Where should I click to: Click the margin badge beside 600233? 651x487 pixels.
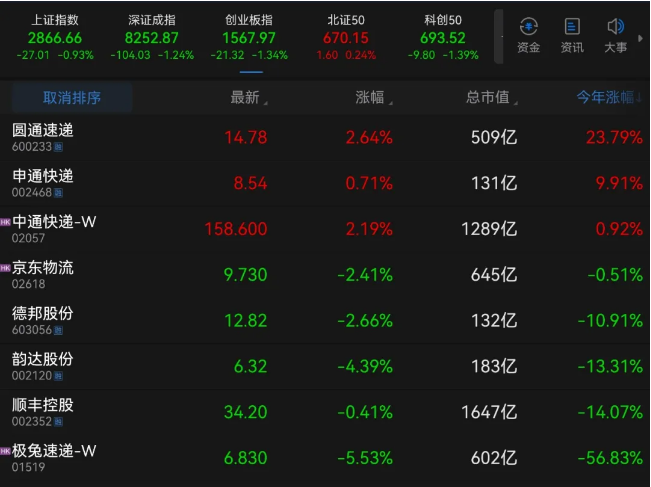point(58,147)
